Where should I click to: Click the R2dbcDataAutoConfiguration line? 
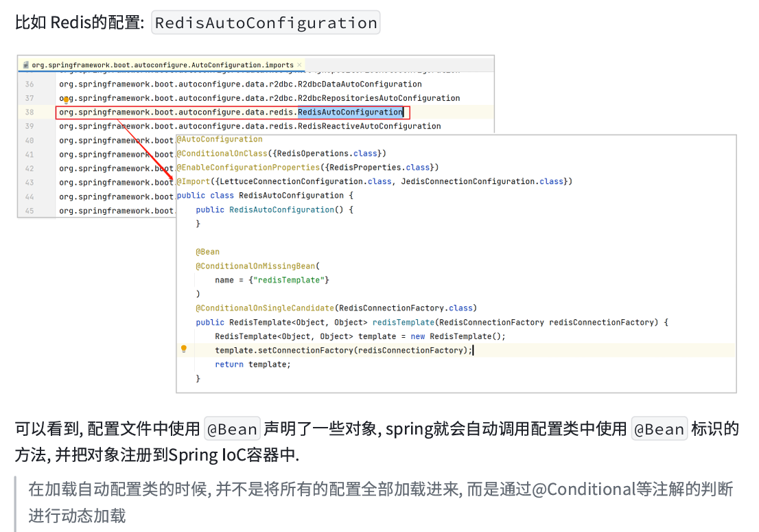pyautogui.click(x=240, y=84)
